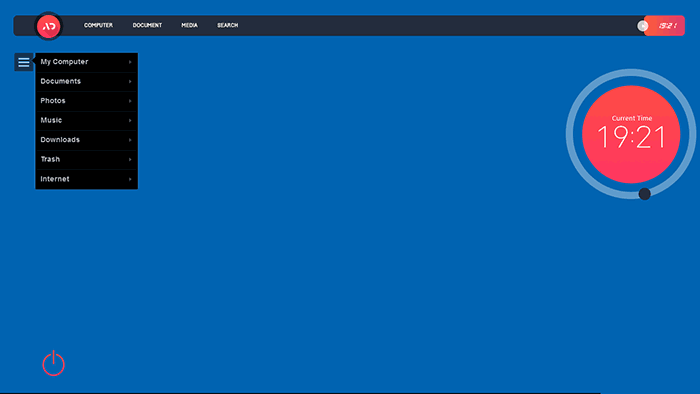Open Music from the side menu
This screenshot has width=700, height=394.
click(x=87, y=120)
